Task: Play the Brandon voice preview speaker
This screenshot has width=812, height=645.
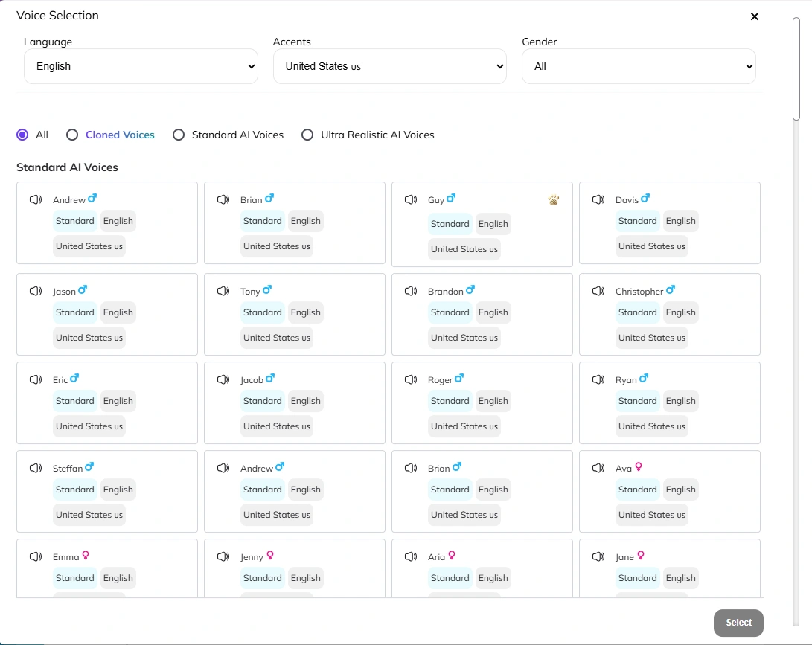Action: (411, 292)
